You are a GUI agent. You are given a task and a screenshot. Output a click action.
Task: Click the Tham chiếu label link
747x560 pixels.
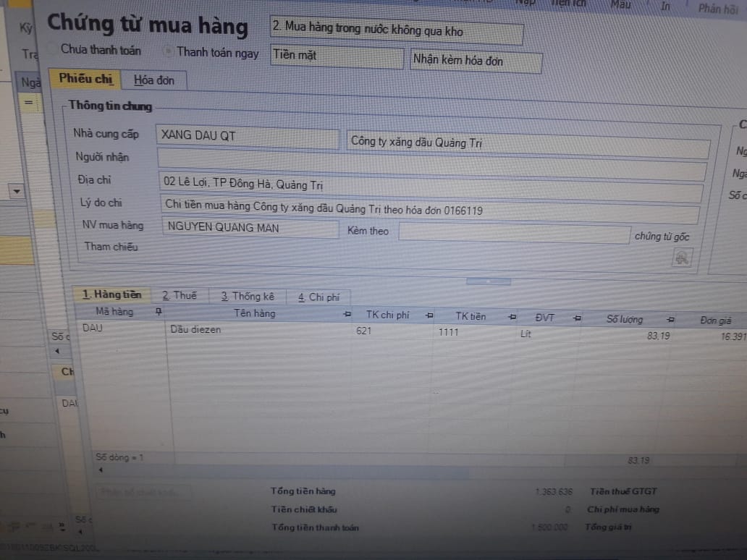point(111,246)
